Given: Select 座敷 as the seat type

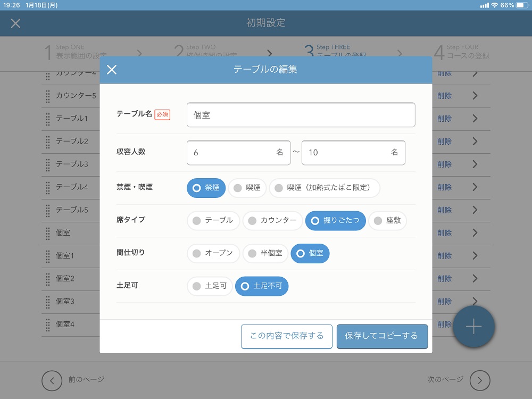Looking at the screenshot, I should [x=387, y=220].
